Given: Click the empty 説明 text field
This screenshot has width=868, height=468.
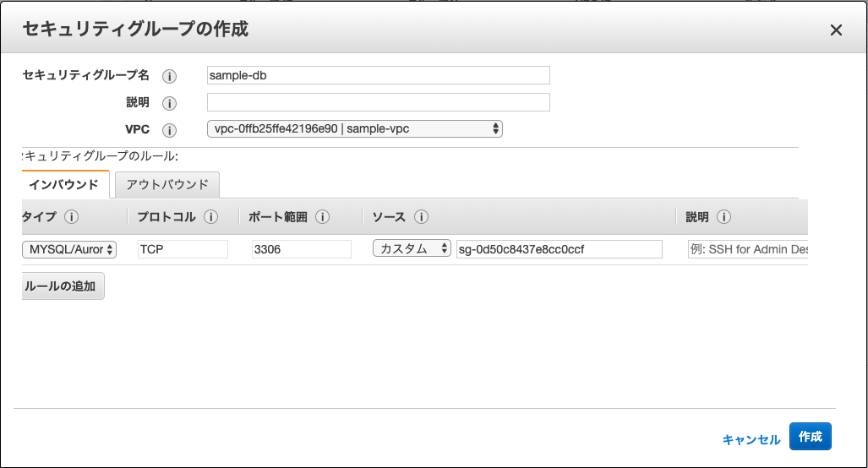Looking at the screenshot, I should [x=378, y=102].
